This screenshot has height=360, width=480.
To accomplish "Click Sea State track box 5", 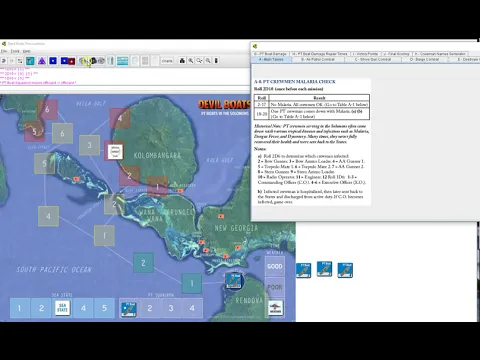I will point(104,308).
